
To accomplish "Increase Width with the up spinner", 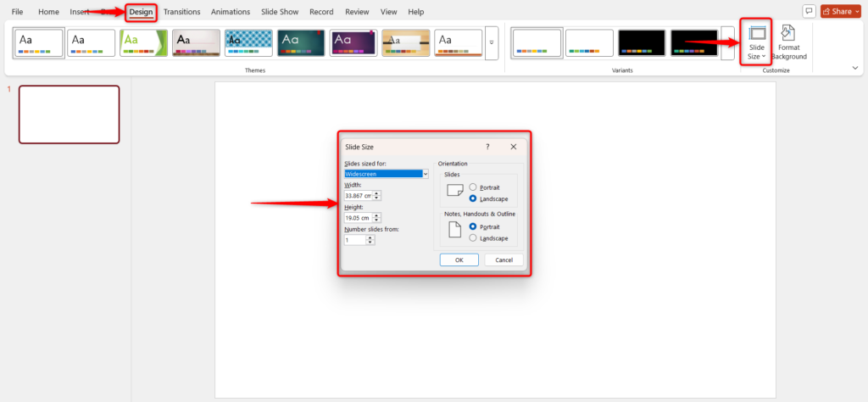I will (377, 193).
